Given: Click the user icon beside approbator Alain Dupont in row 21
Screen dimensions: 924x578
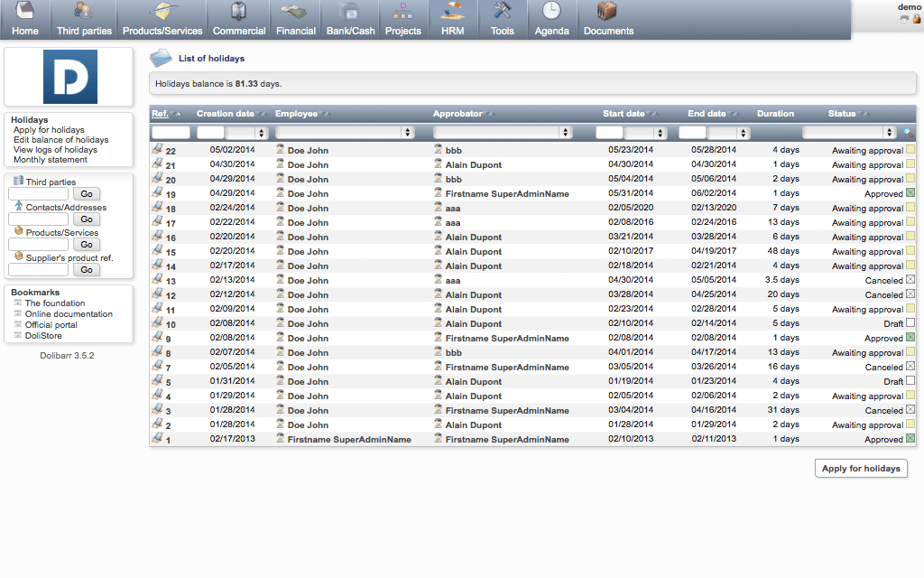Looking at the screenshot, I should click(439, 164).
